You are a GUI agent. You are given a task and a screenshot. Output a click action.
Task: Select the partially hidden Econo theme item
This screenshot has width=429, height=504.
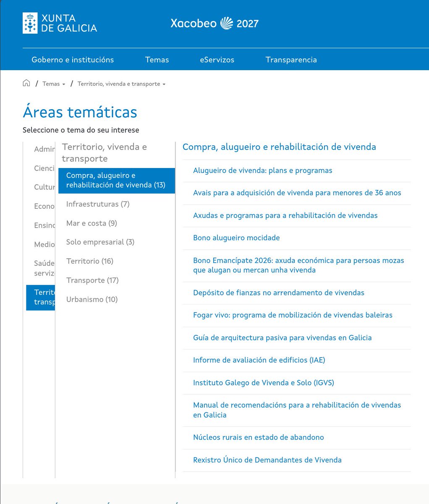(x=44, y=206)
